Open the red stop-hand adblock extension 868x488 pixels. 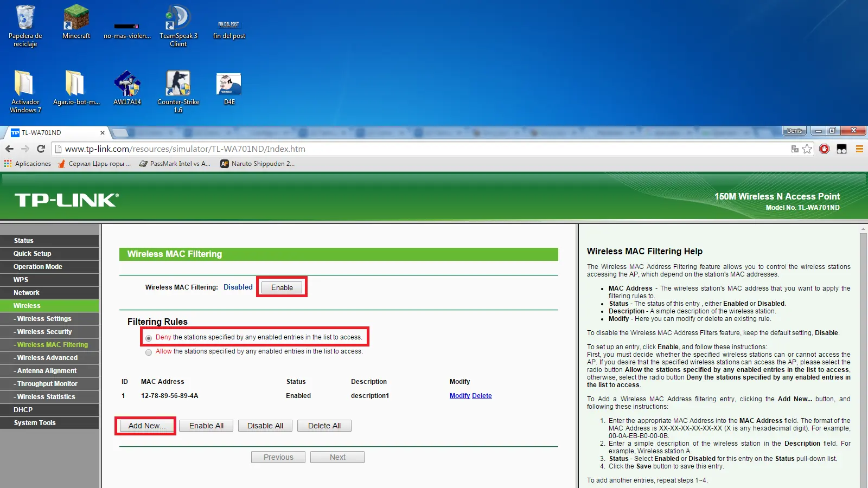[825, 149]
